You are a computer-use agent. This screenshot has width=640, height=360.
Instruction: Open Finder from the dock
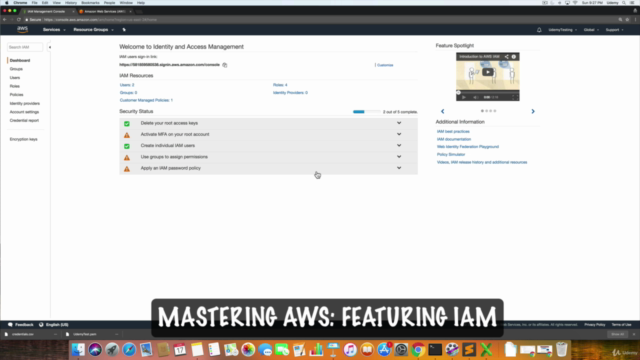(78, 350)
